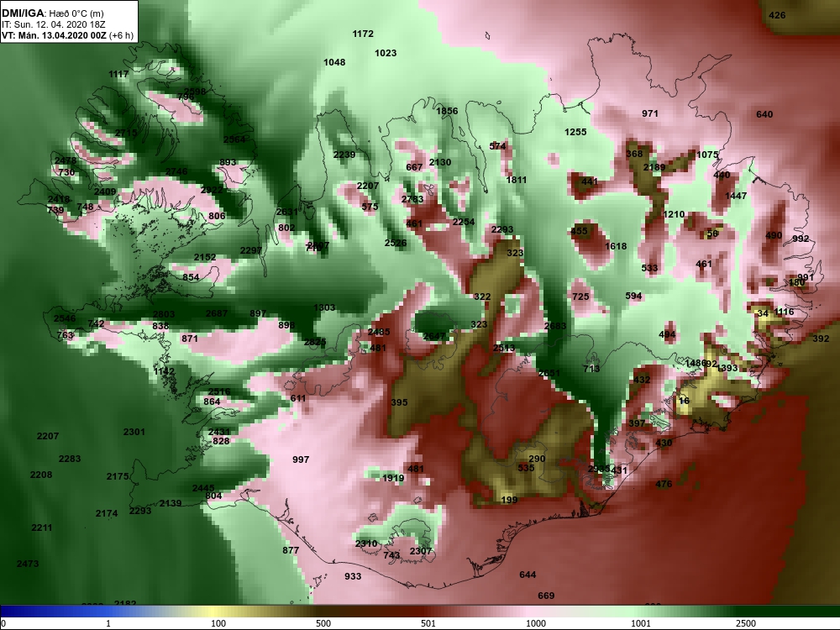This screenshot has width=840, height=630.
Task: Click the map value '2189'
Action: pos(654,167)
